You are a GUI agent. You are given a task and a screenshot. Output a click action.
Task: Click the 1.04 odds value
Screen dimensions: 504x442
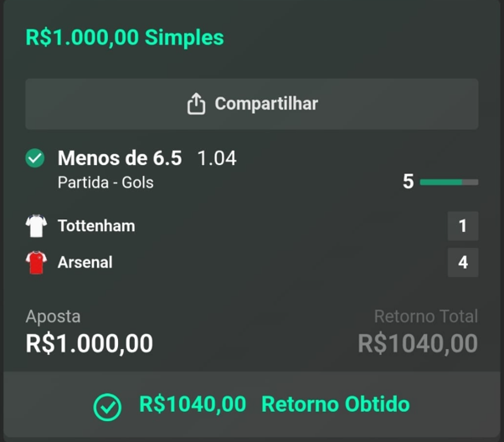(217, 158)
